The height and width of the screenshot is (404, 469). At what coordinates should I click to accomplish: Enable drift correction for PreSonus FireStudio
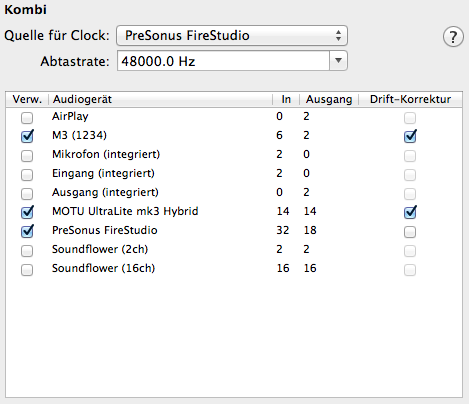410,232
